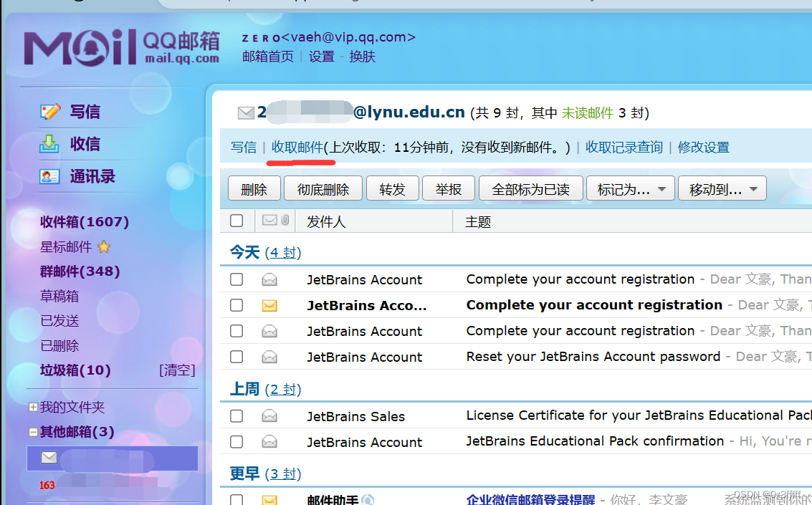Open License Certificate for your JetBrains Educational subject
This screenshot has height=505, width=812.
pos(639,415)
